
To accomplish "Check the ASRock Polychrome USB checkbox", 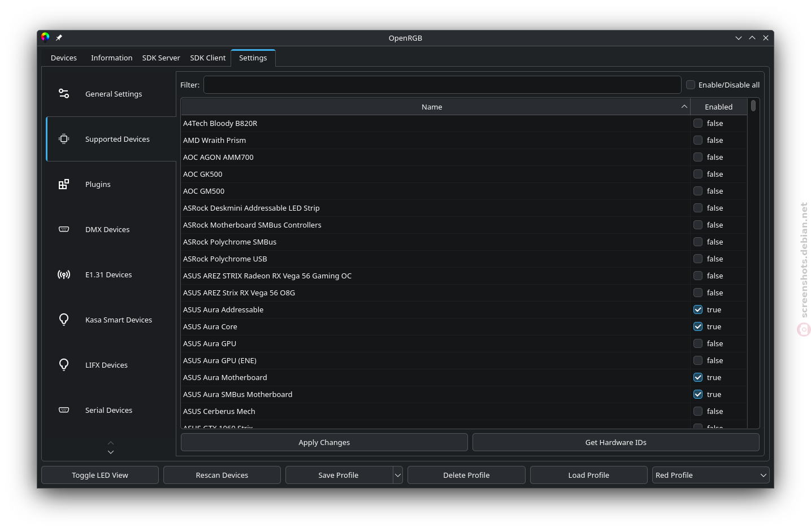I will pyautogui.click(x=698, y=259).
